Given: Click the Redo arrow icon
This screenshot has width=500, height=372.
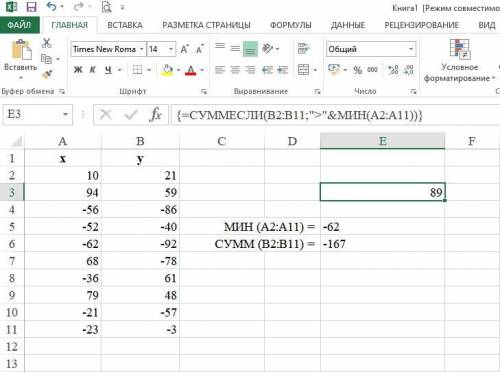Looking at the screenshot, I should point(78,6).
